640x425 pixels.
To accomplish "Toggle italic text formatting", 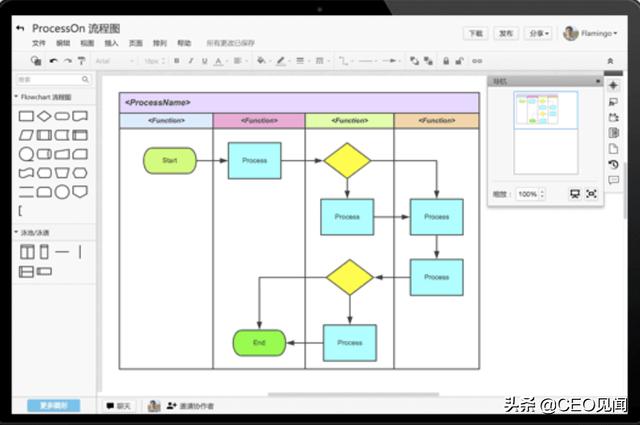I will (190, 61).
